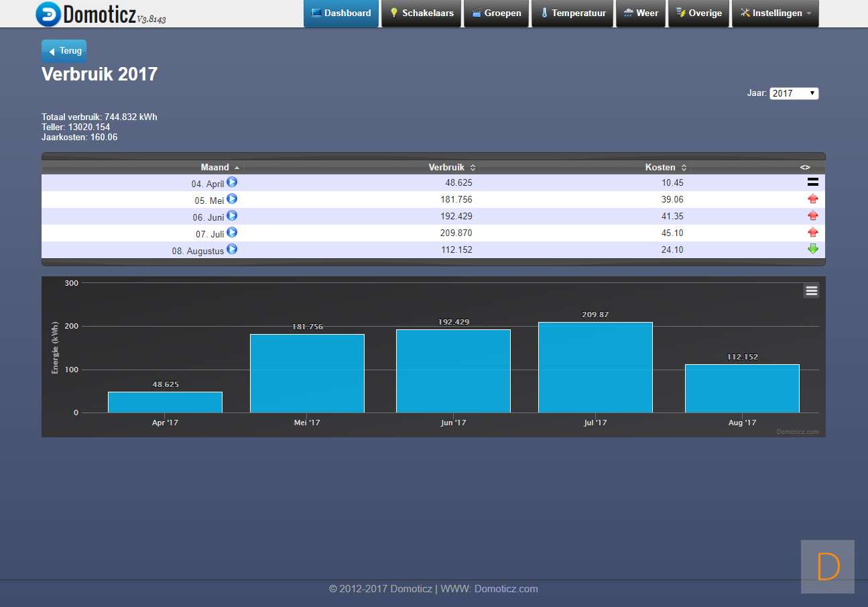This screenshot has height=607, width=868.
Task: Go to the Temperatuur tab
Action: 572,13
